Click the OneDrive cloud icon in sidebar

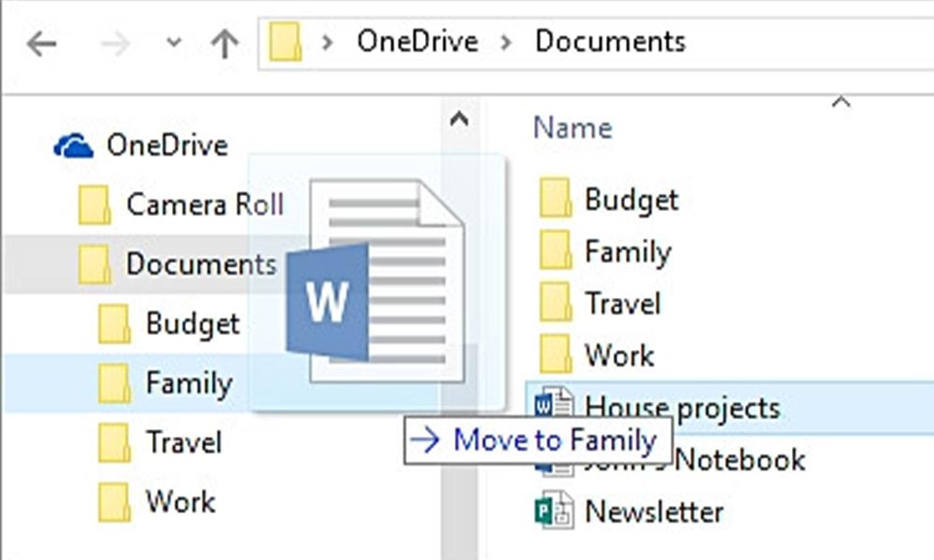point(73,146)
